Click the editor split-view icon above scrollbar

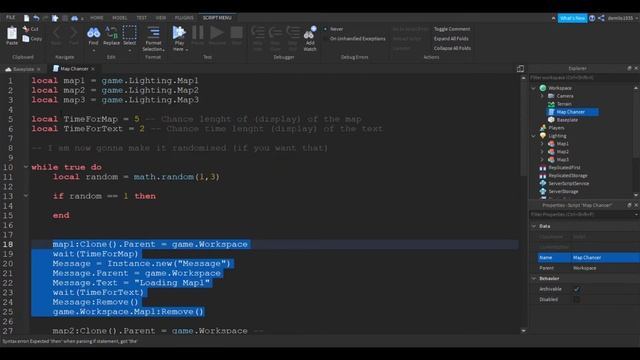(520, 69)
